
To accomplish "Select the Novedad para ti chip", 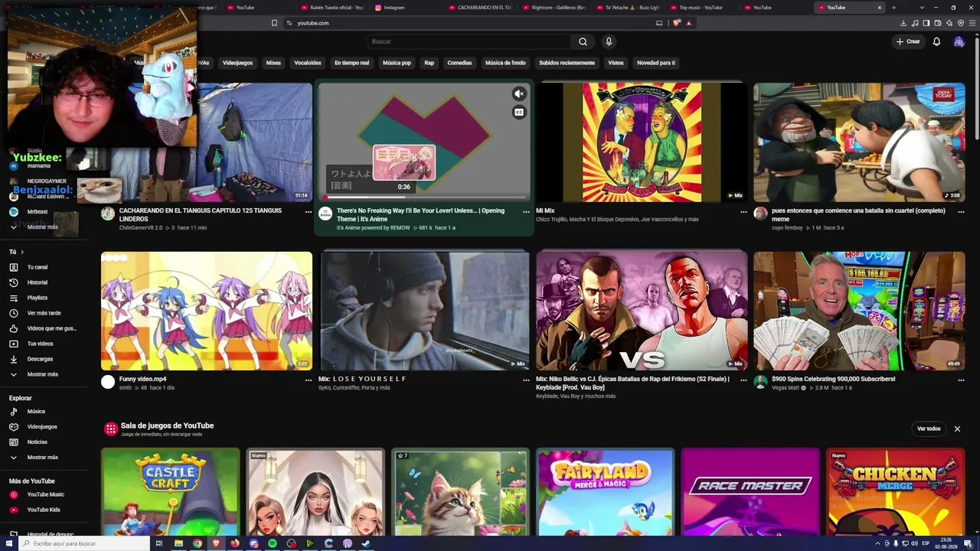I will [x=656, y=63].
